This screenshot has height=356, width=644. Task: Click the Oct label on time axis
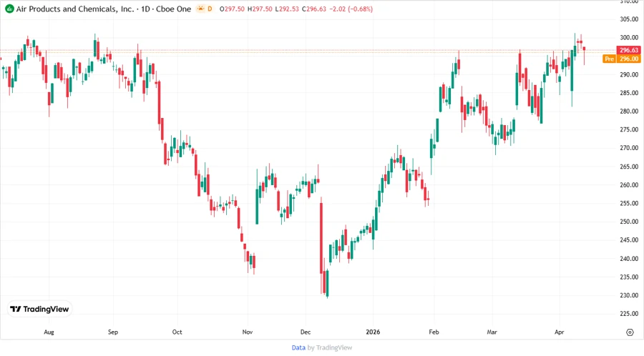177,332
